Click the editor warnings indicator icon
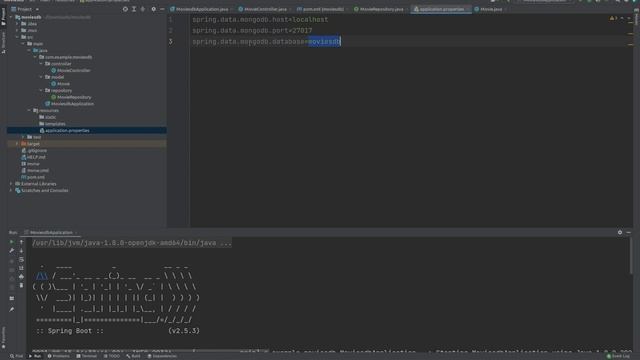The image size is (640, 360). pos(613,18)
